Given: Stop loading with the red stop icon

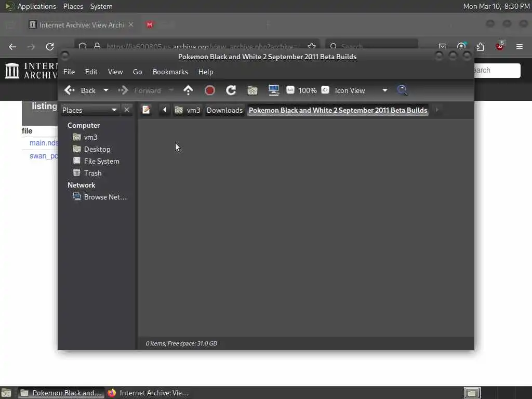Looking at the screenshot, I should click(x=210, y=90).
